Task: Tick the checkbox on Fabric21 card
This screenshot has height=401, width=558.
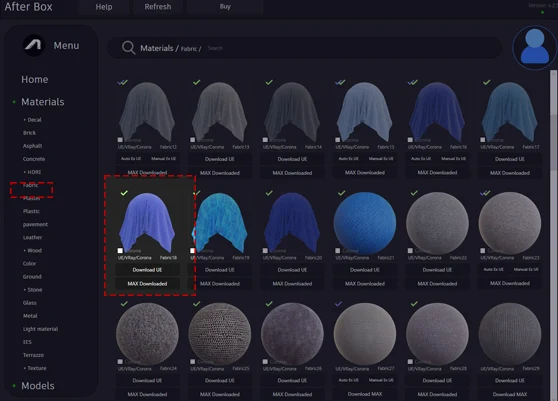Action: 337,250
